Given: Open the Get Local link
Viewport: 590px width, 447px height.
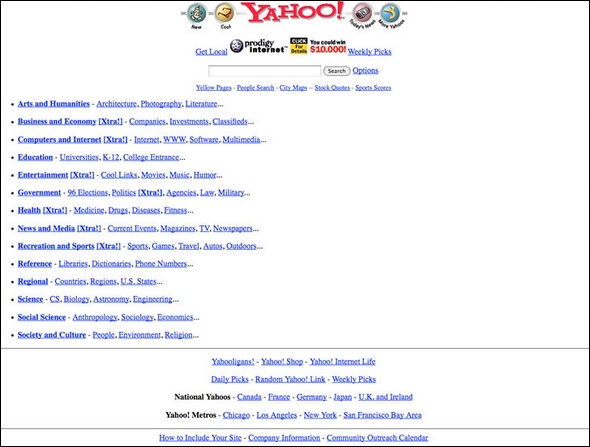Looking at the screenshot, I should pyautogui.click(x=211, y=52).
